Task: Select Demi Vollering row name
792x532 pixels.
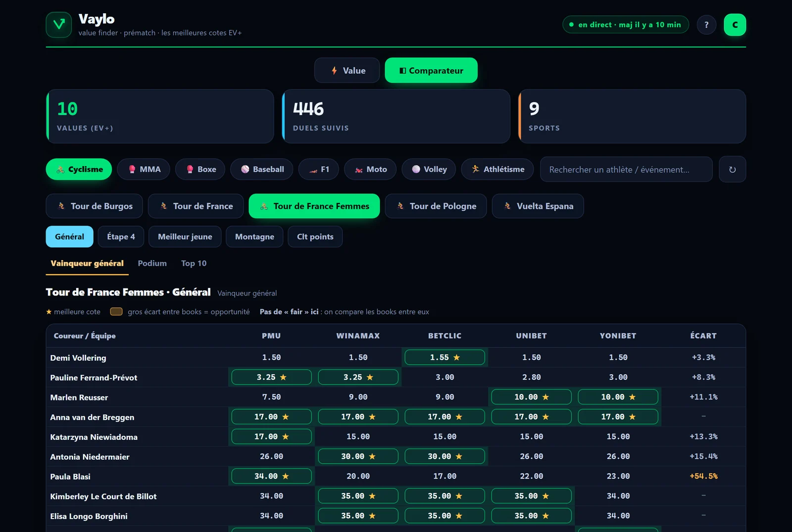Action: pos(78,358)
